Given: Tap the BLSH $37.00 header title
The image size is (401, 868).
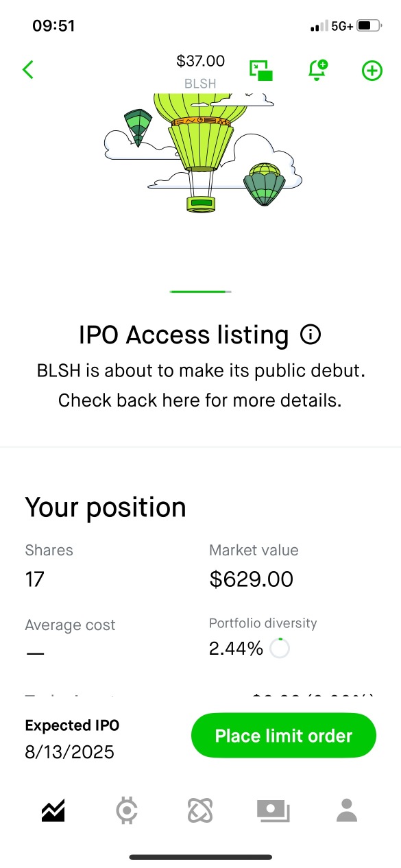Looking at the screenshot, I should click(x=200, y=71).
